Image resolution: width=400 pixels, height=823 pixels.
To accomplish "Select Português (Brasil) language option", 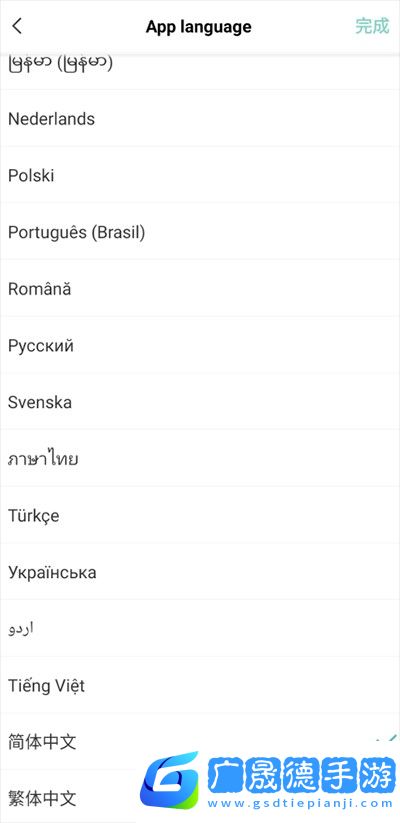I will 200,231.
